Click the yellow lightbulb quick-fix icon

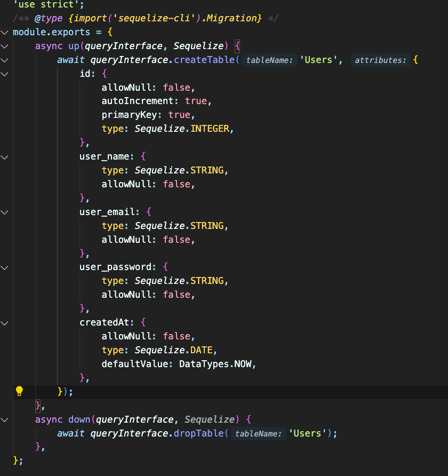(19, 391)
